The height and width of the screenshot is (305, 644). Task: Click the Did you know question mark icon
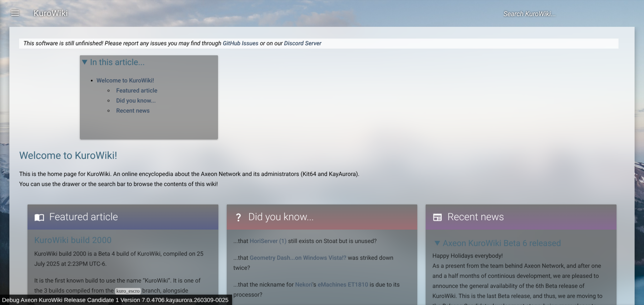point(238,218)
